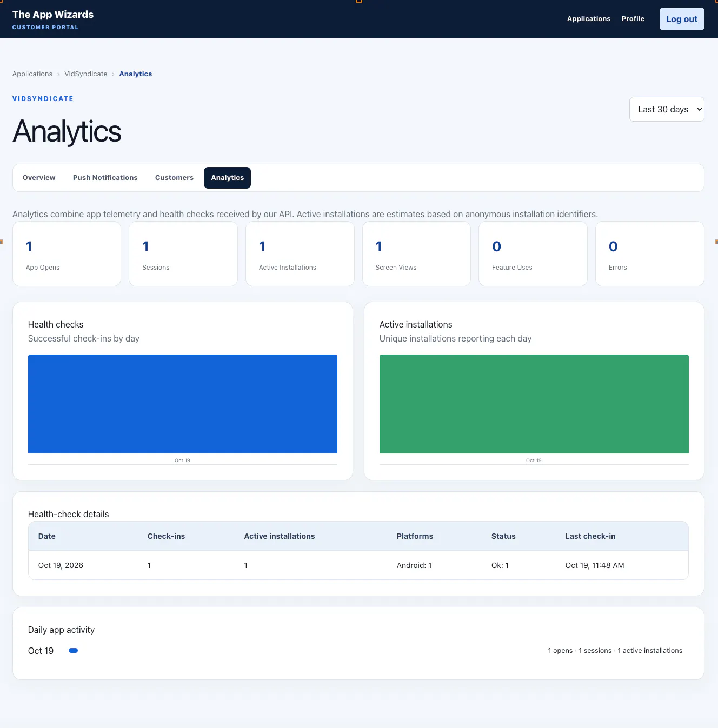Click Successful check-ins by day subtitle
Viewport: 718px width, 728px height.
pos(84,338)
